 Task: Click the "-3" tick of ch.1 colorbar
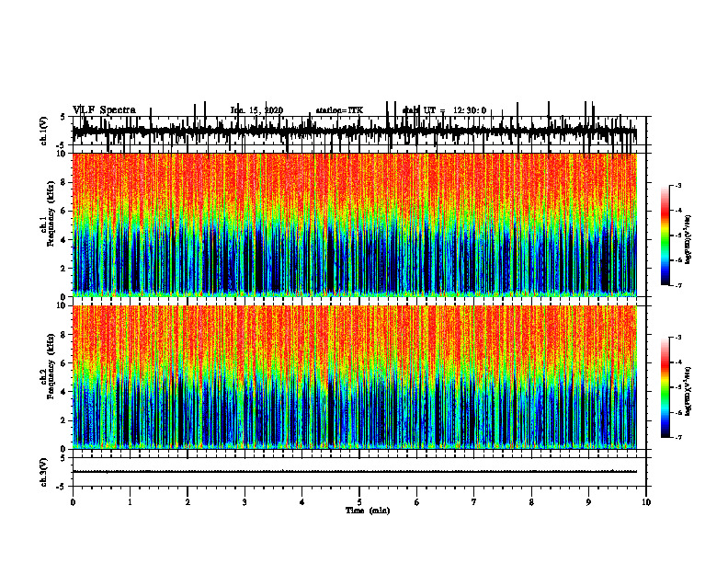click(678, 185)
